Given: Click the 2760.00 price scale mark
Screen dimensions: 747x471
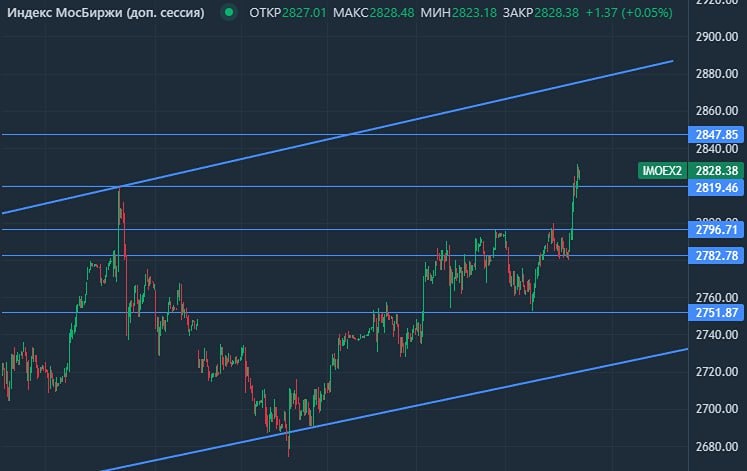Looking at the screenshot, I should click(x=717, y=298).
